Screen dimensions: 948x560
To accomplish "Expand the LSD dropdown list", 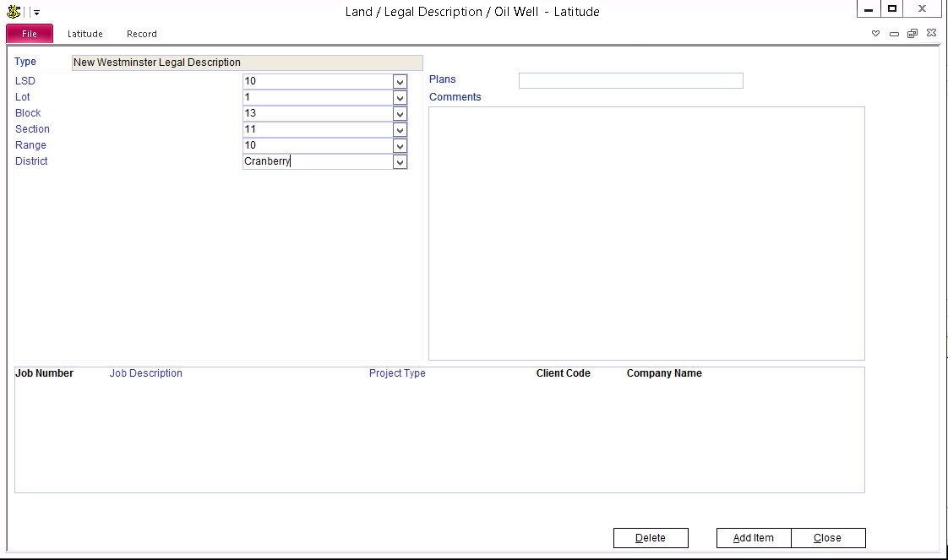I will [400, 82].
